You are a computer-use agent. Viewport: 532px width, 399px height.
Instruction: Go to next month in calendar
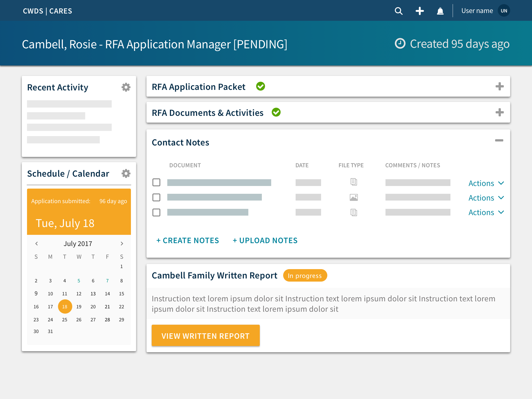[122, 244]
